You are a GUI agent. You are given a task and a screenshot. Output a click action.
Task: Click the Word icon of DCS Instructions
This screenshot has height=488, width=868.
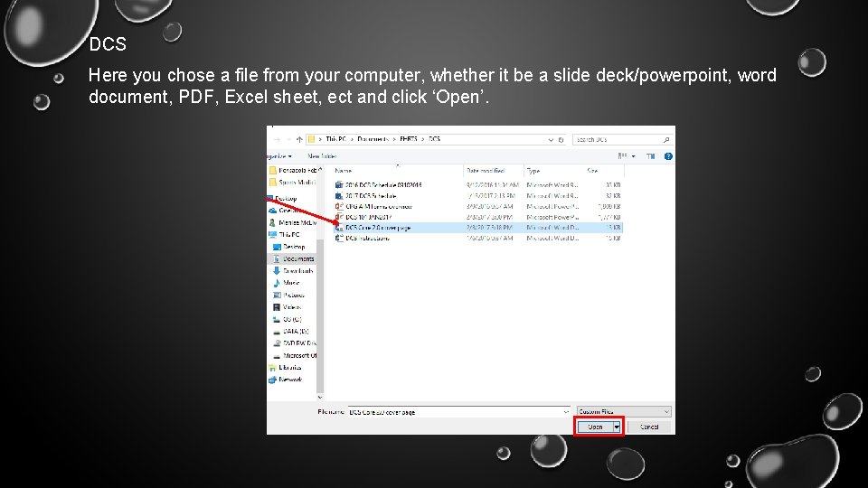(339, 238)
